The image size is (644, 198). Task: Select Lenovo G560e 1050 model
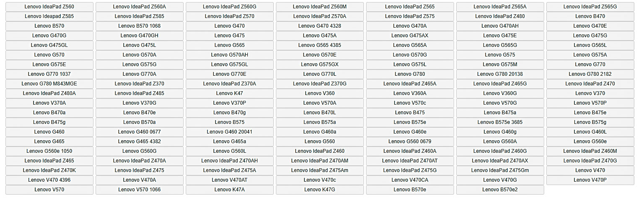49,151
